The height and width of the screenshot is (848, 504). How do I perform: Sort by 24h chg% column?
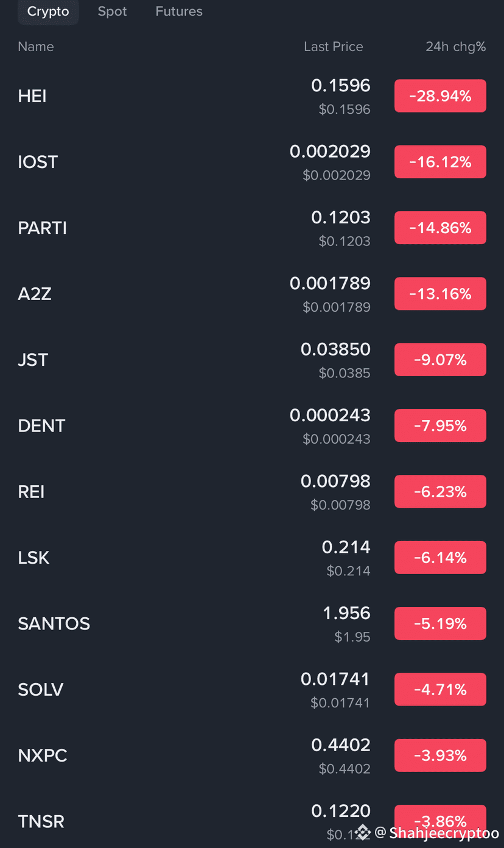[455, 47]
